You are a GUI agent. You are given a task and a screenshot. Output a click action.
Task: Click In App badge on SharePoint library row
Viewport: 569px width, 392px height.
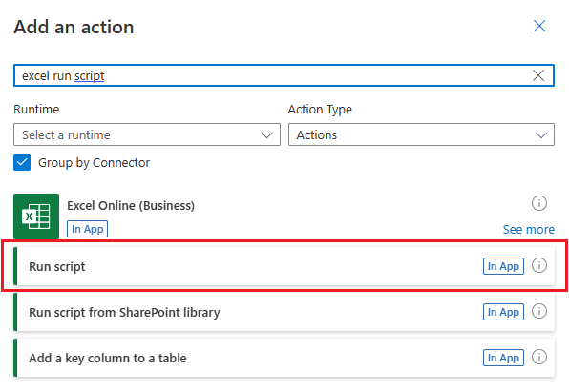(x=503, y=312)
